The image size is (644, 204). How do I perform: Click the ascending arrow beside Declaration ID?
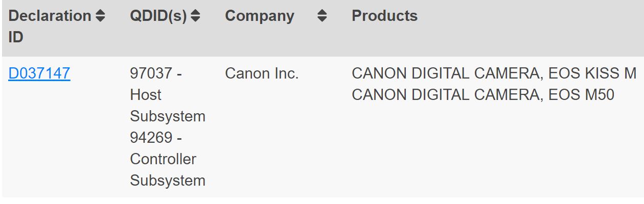pos(100,12)
